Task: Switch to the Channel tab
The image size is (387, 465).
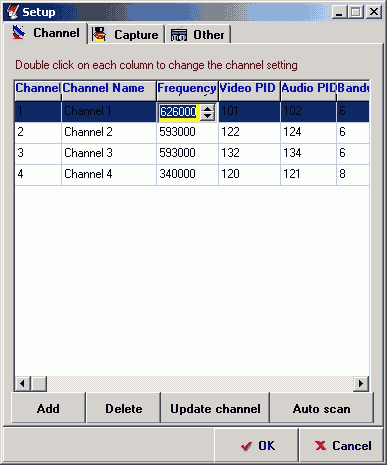Action: click(46, 33)
